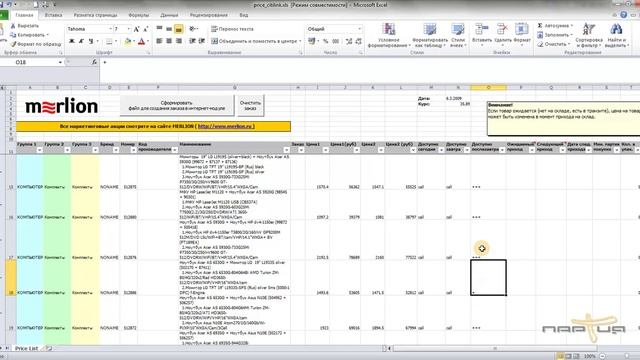
Task: Open the font size dropdown
Action: [x=129, y=29]
